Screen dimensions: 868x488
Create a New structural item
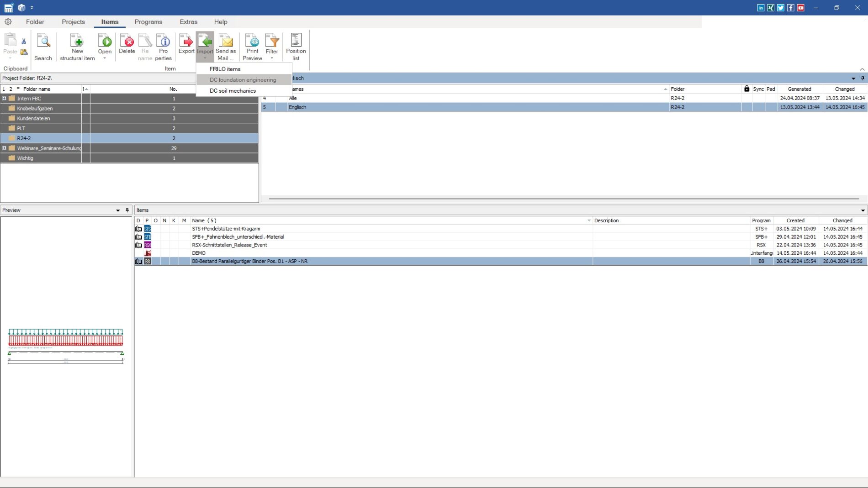click(77, 47)
